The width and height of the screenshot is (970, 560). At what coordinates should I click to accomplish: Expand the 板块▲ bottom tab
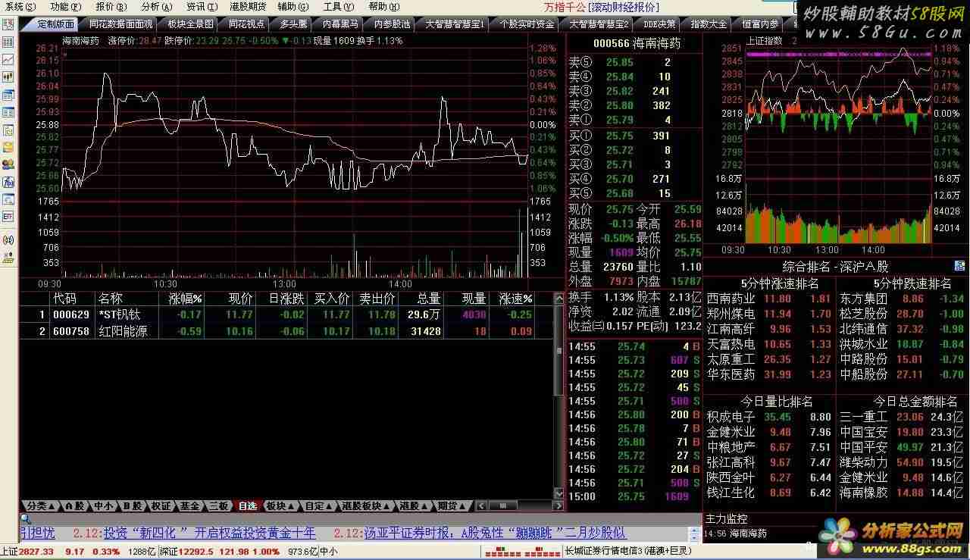(281, 505)
